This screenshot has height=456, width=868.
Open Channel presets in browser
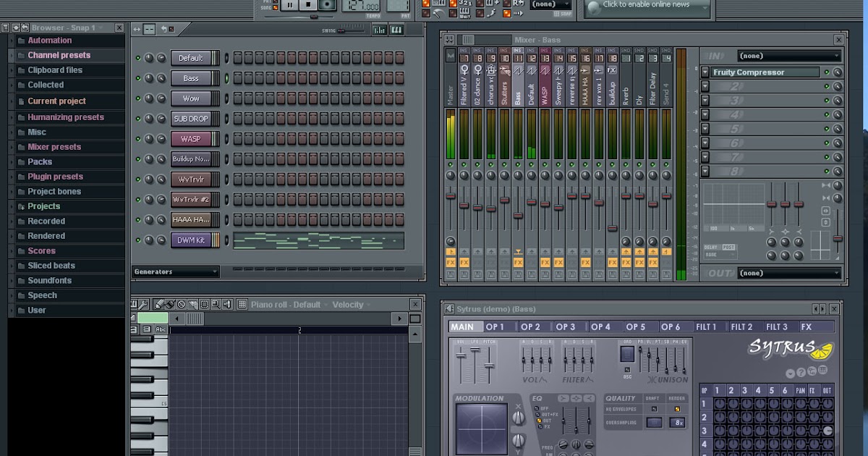[x=59, y=55]
